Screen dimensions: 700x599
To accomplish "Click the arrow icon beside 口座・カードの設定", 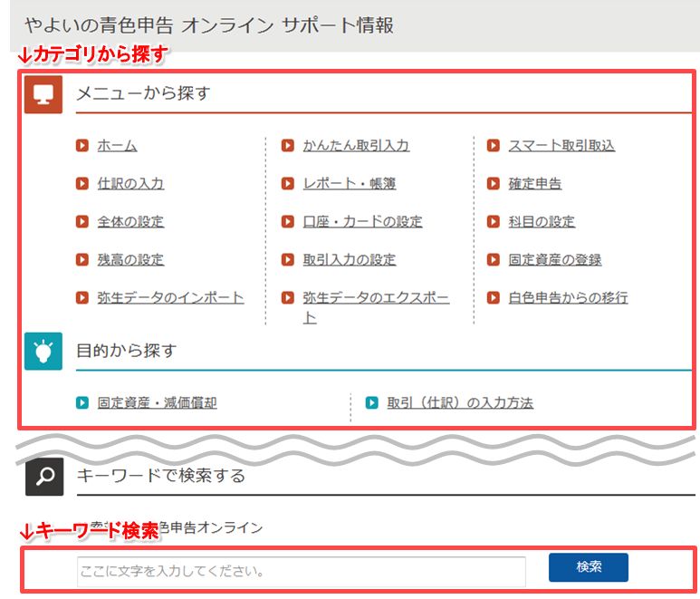I will [287, 221].
